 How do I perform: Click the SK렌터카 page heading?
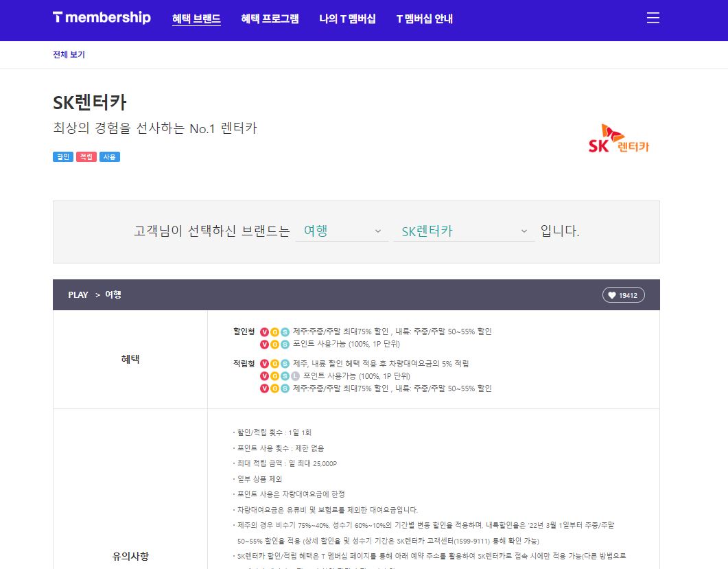[90, 103]
